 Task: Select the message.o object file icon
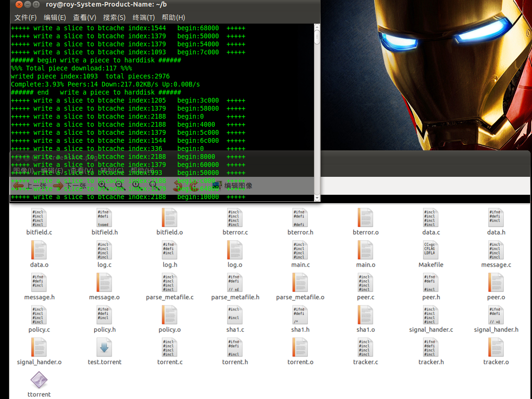pos(104,282)
